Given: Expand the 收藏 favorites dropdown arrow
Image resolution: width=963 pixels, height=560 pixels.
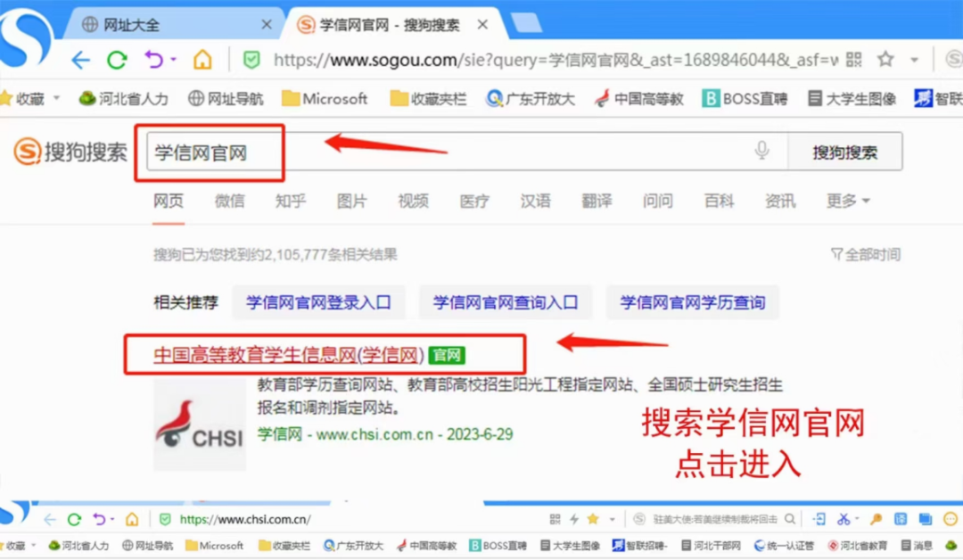Looking at the screenshot, I should click(57, 98).
